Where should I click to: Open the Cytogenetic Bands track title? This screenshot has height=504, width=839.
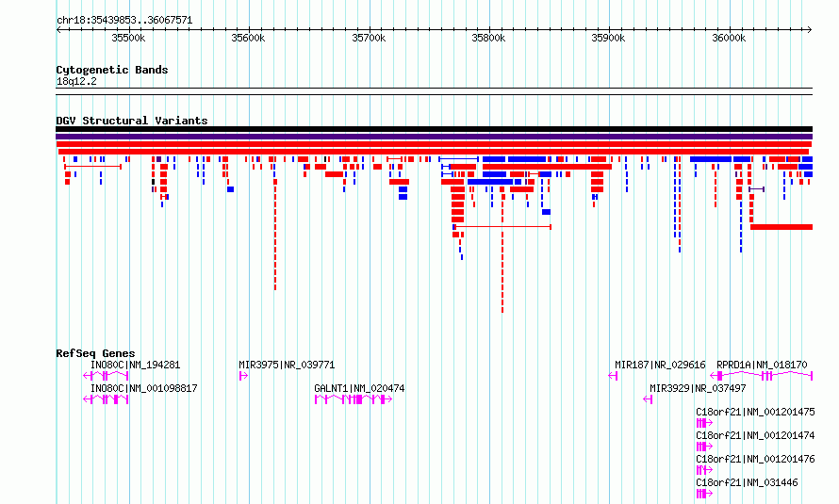tap(112, 70)
